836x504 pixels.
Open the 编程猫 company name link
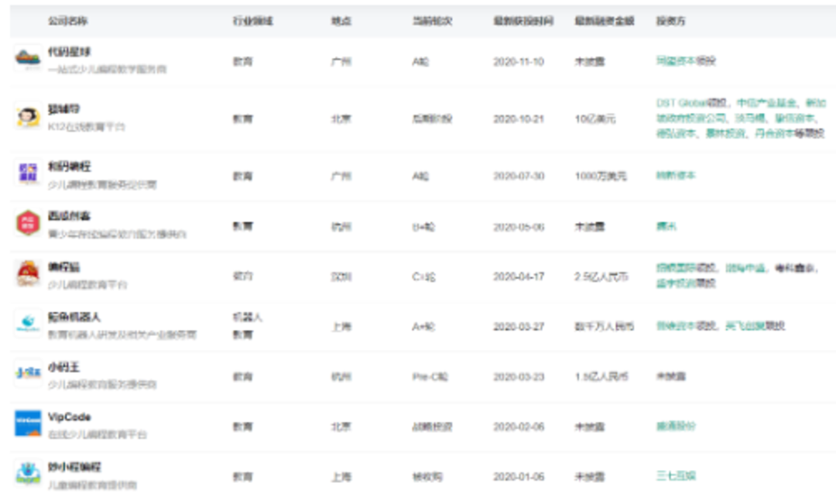point(63,266)
